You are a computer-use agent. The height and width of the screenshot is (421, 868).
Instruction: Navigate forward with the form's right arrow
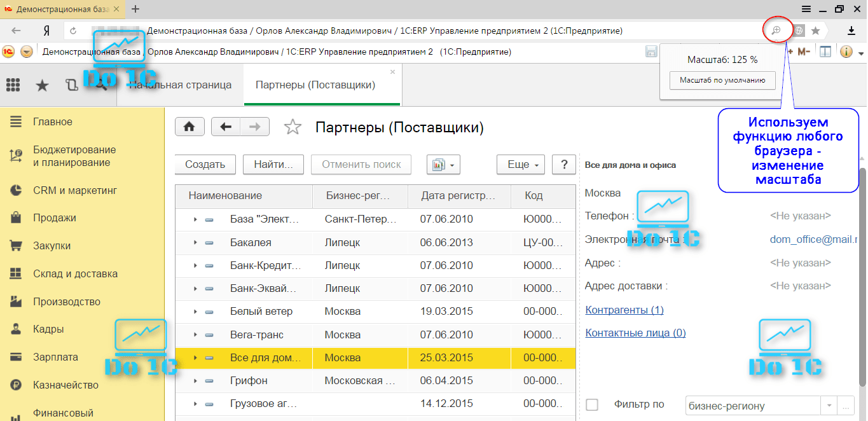point(255,127)
